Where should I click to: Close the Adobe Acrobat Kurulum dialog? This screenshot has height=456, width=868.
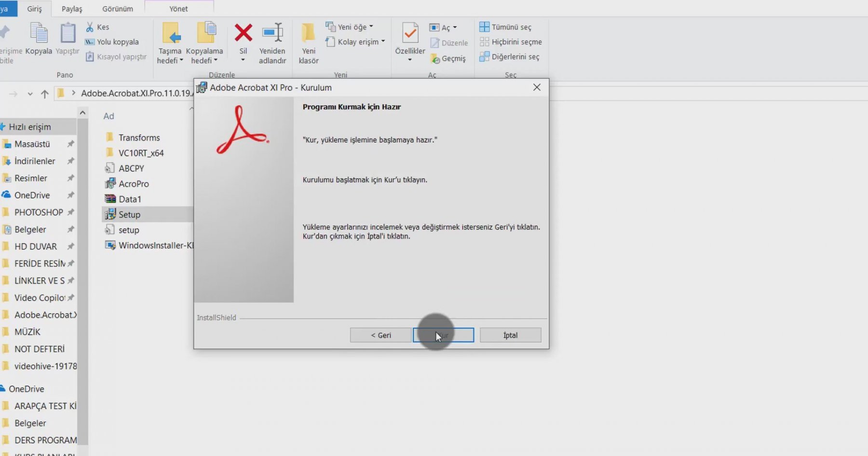[x=537, y=87]
